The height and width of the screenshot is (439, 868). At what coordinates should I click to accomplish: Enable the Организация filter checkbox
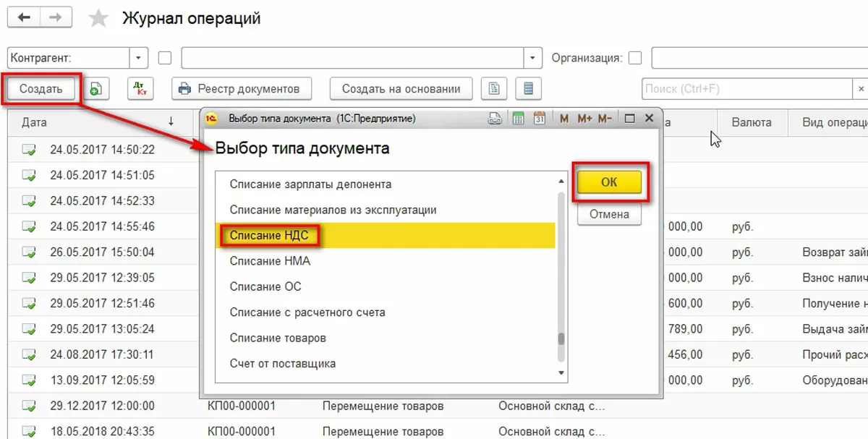pos(635,58)
